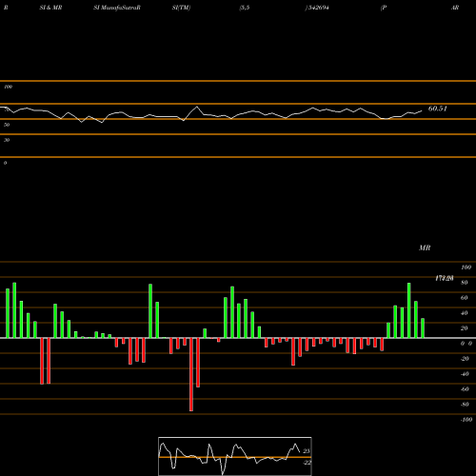Click the RSI value label 60.51

point(438,109)
